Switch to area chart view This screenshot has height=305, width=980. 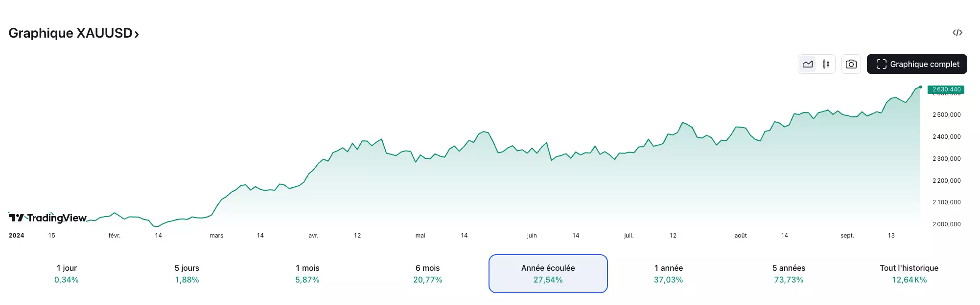pyautogui.click(x=808, y=64)
